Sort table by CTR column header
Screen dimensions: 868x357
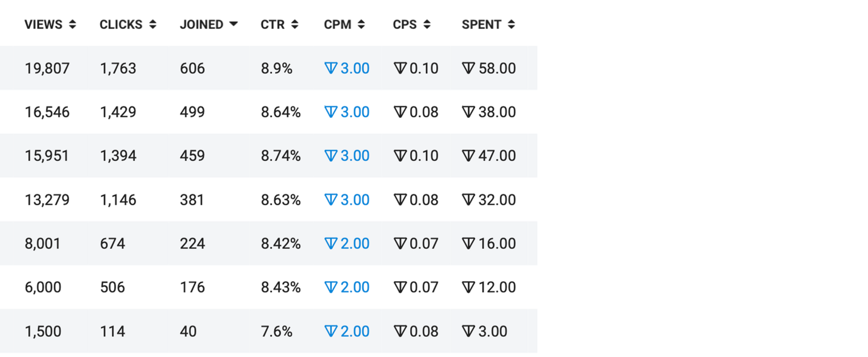click(x=272, y=24)
